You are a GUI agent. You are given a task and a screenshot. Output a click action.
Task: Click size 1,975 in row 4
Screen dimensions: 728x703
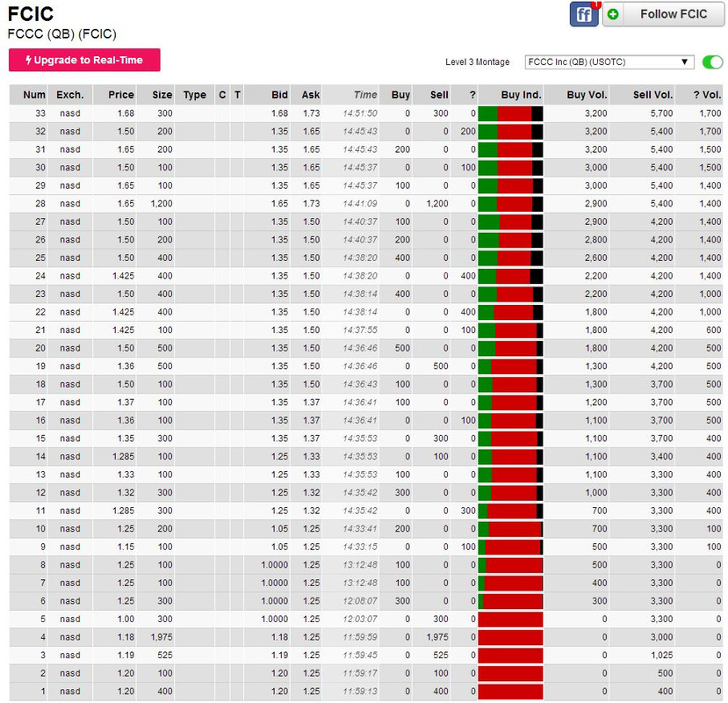tap(162, 637)
